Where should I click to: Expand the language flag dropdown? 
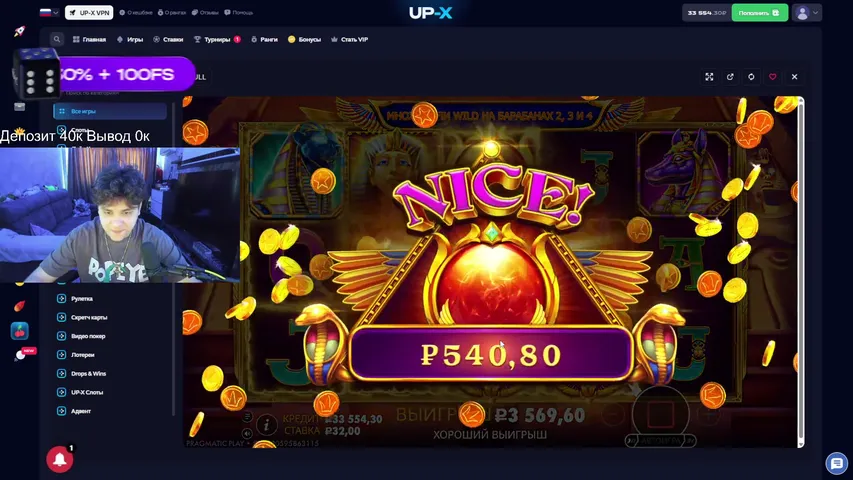pyautogui.click(x=49, y=12)
